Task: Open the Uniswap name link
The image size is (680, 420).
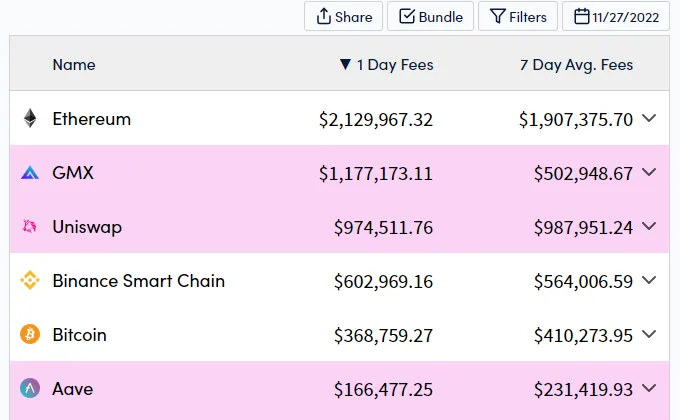Action: point(87,227)
